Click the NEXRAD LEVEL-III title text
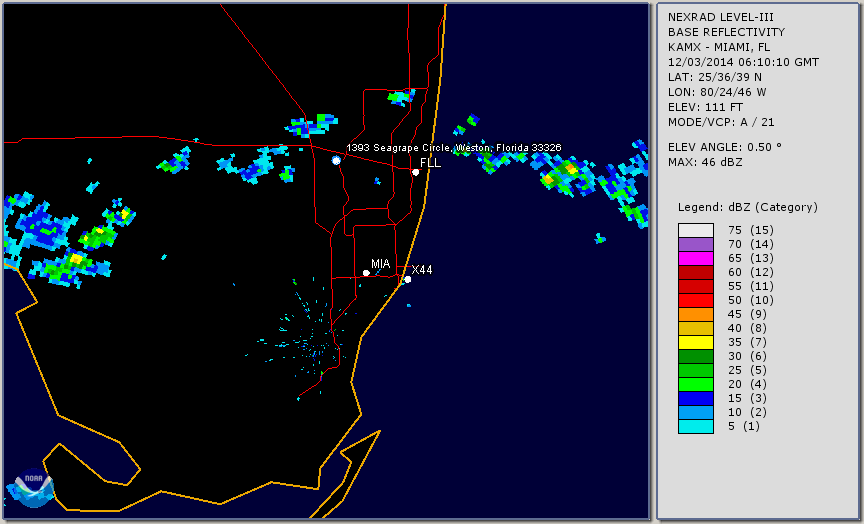The height and width of the screenshot is (524, 864). pos(722,17)
